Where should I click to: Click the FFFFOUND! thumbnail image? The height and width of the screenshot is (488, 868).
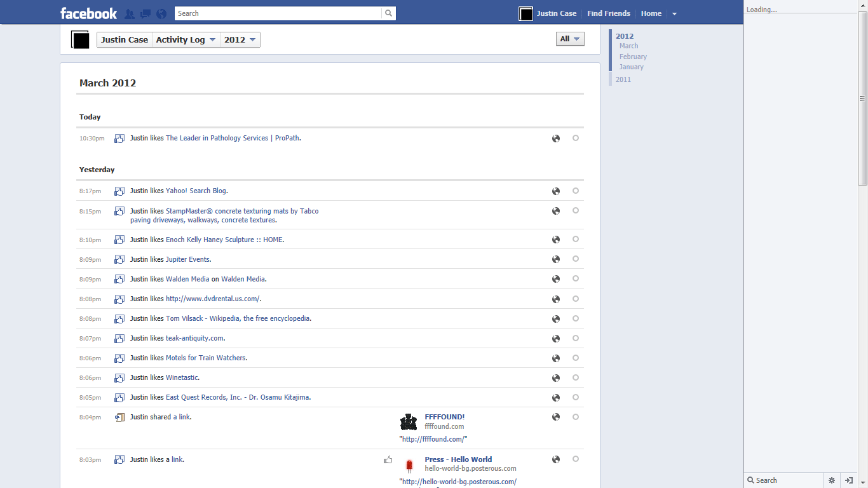409,422
